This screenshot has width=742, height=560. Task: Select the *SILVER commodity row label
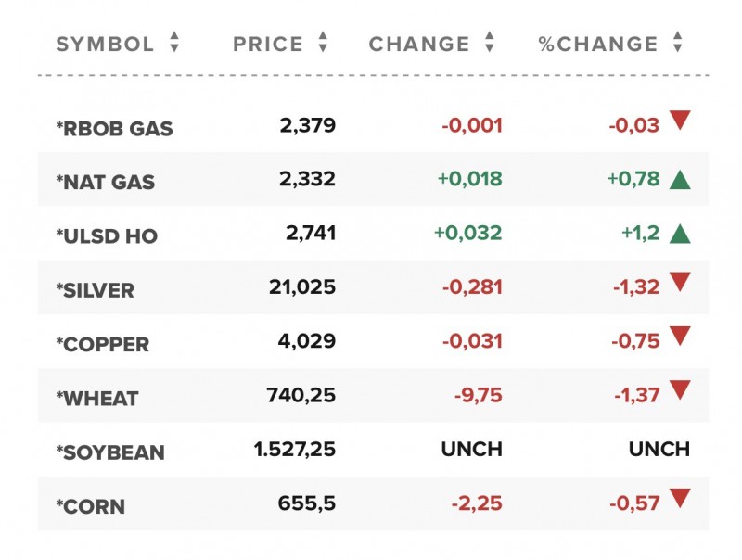point(96,290)
